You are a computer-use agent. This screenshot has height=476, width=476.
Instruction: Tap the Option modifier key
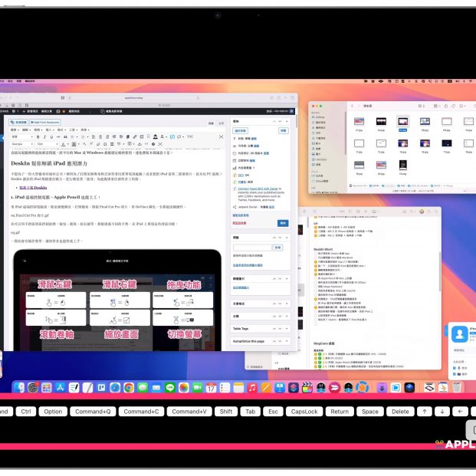click(x=53, y=412)
